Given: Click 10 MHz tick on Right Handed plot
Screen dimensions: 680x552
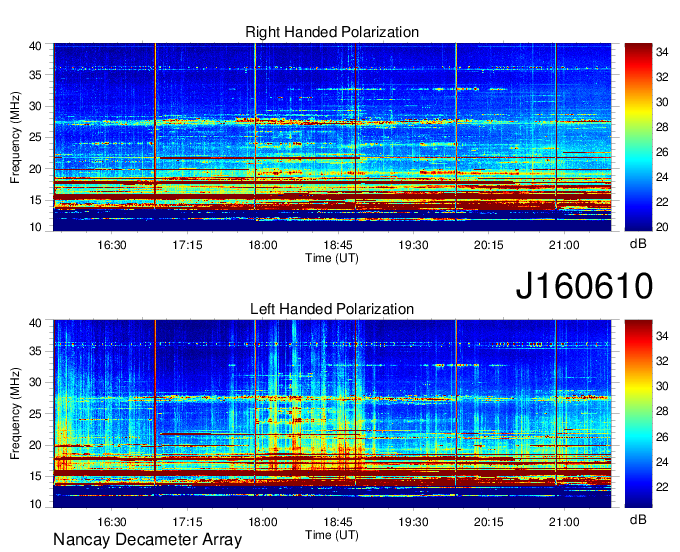Looking at the screenshot, I should [x=35, y=227].
